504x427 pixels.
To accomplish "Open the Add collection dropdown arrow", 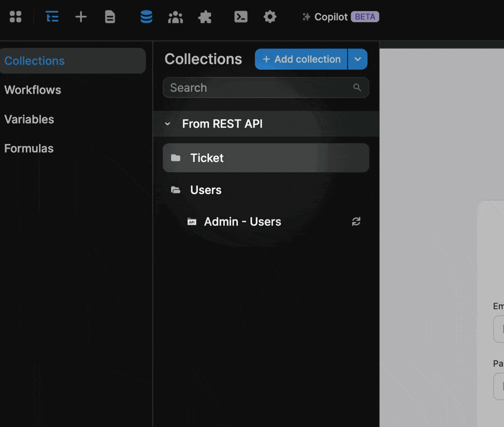I will click(x=358, y=59).
